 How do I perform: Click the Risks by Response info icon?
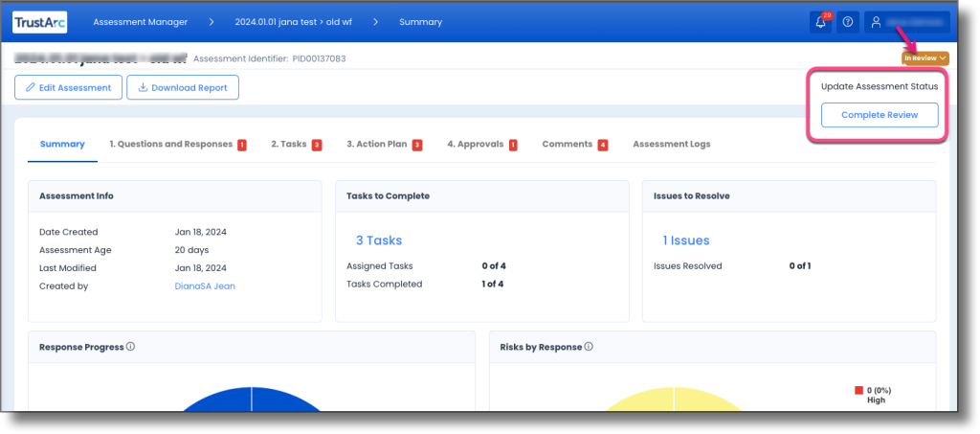589,347
